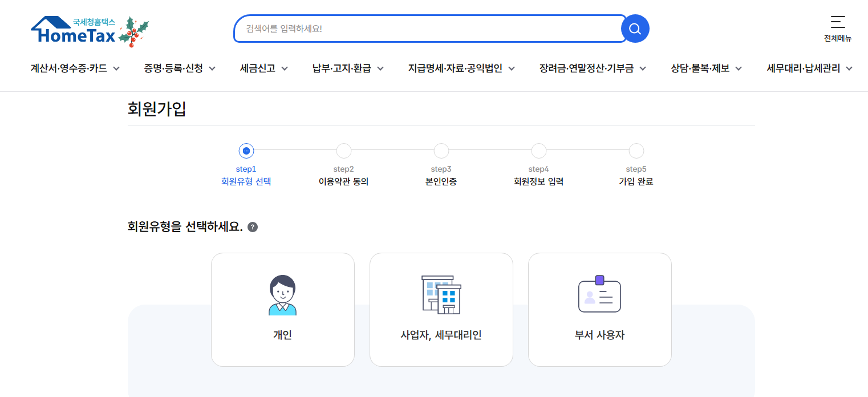Select the ID badge icon for 부서 사용자

tap(599, 294)
